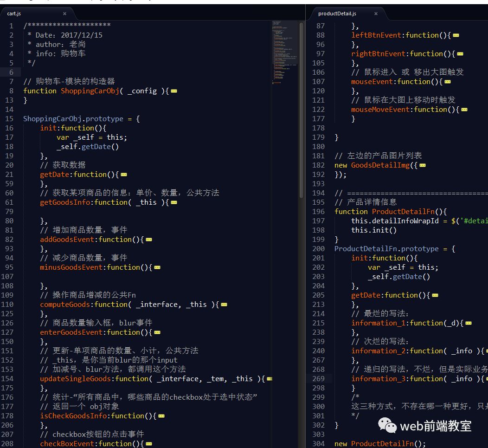Click comment '// 产品详情信息'
Viewport: 488px width, 448px height.
click(366, 202)
